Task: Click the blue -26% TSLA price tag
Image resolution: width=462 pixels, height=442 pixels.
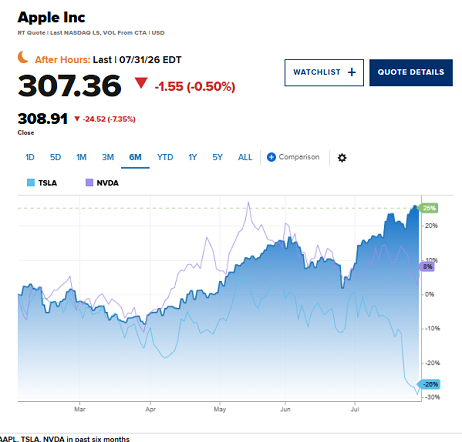Action: [x=429, y=384]
